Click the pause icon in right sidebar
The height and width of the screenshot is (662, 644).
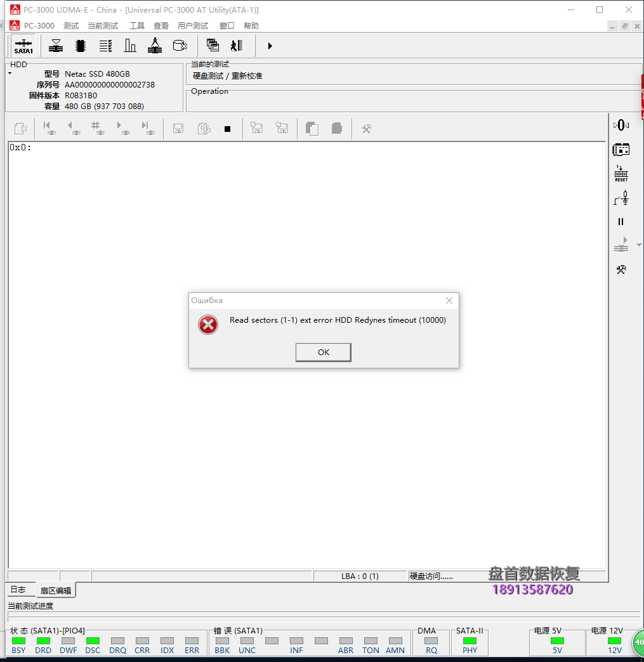point(621,222)
